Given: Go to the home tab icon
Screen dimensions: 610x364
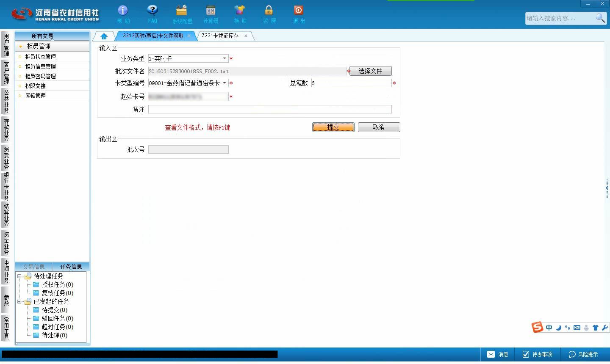Looking at the screenshot, I should [104, 36].
